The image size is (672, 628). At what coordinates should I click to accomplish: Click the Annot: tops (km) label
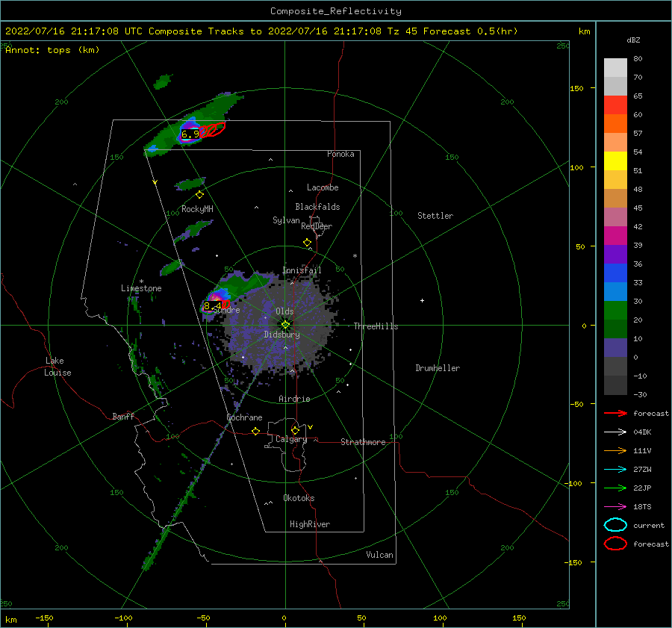pyautogui.click(x=52, y=50)
